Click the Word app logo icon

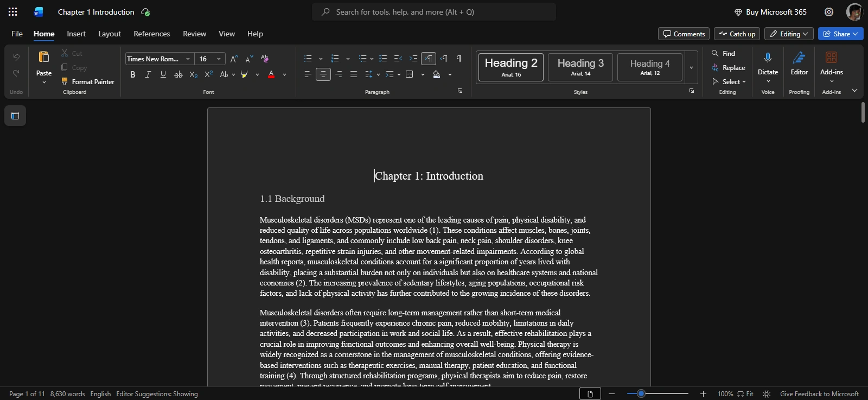[39, 12]
